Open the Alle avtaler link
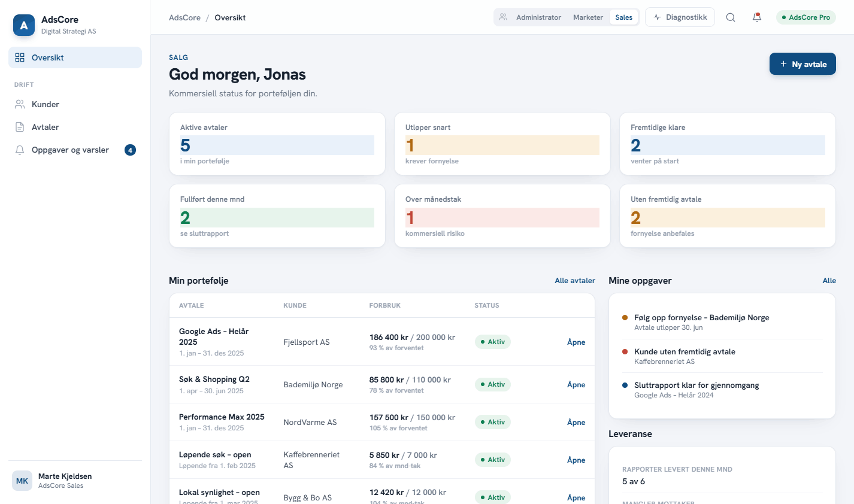This screenshot has height=504, width=854. pyautogui.click(x=575, y=281)
